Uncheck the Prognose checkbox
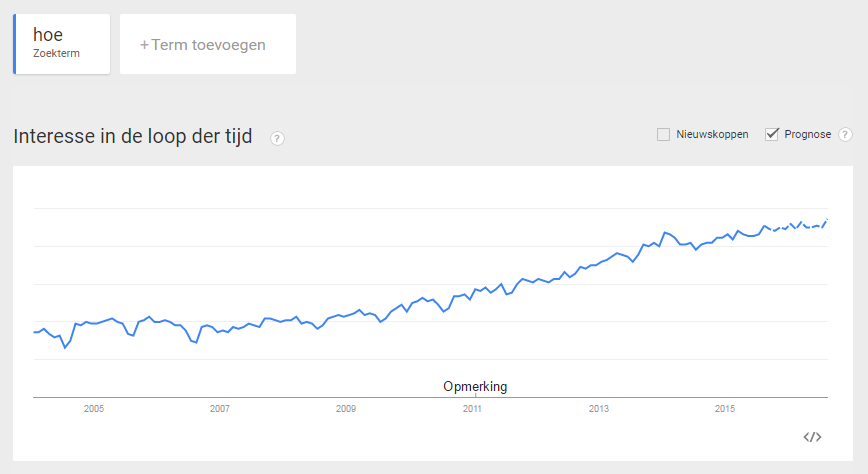The width and height of the screenshot is (868, 474). point(772,134)
